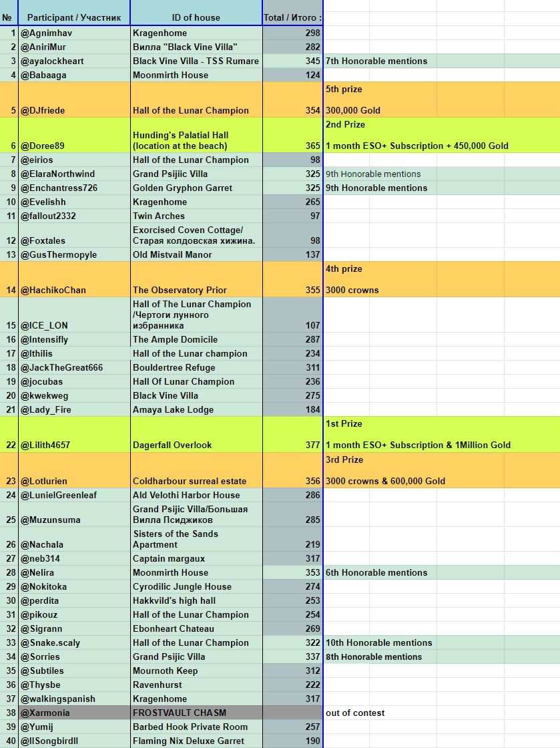Select '3000 crowns & 600,000 Gold' text

point(386,481)
